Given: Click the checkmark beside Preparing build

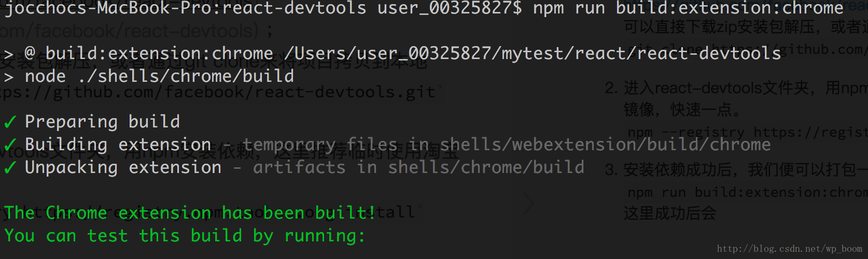Looking at the screenshot, I should pos(10,122).
